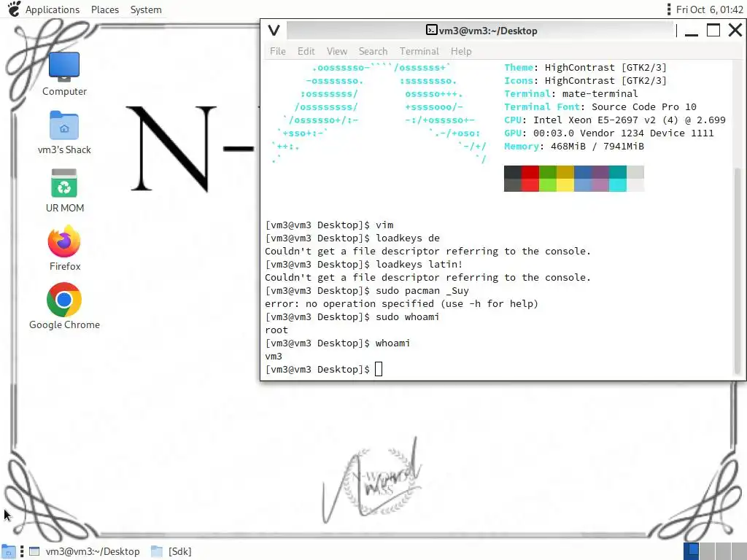Click the terminal vertical scrollbar

point(738,271)
